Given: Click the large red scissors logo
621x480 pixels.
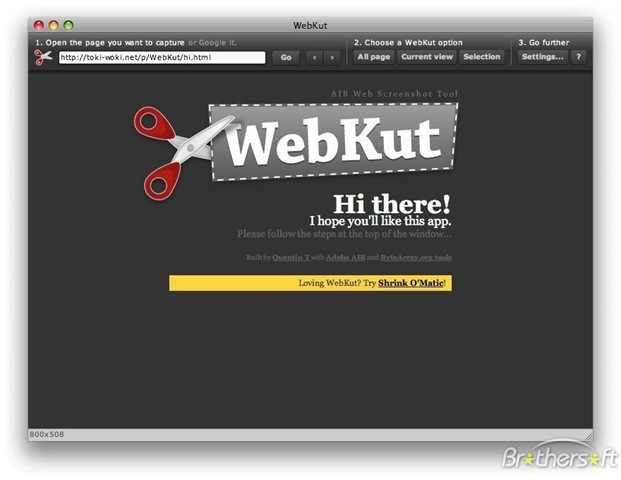Looking at the screenshot, I should [170, 150].
